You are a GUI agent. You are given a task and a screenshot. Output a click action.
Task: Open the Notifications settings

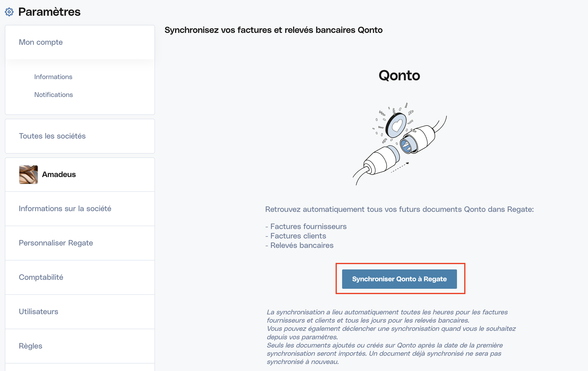(53, 95)
